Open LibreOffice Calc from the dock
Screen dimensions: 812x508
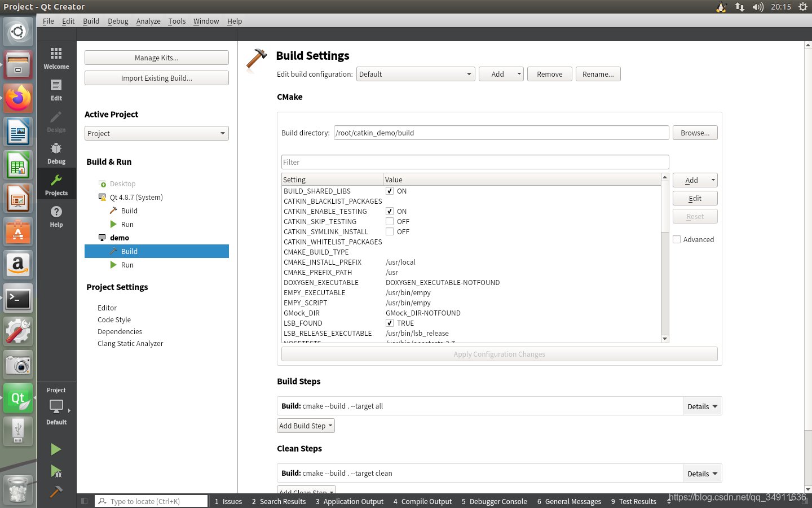pos(18,165)
